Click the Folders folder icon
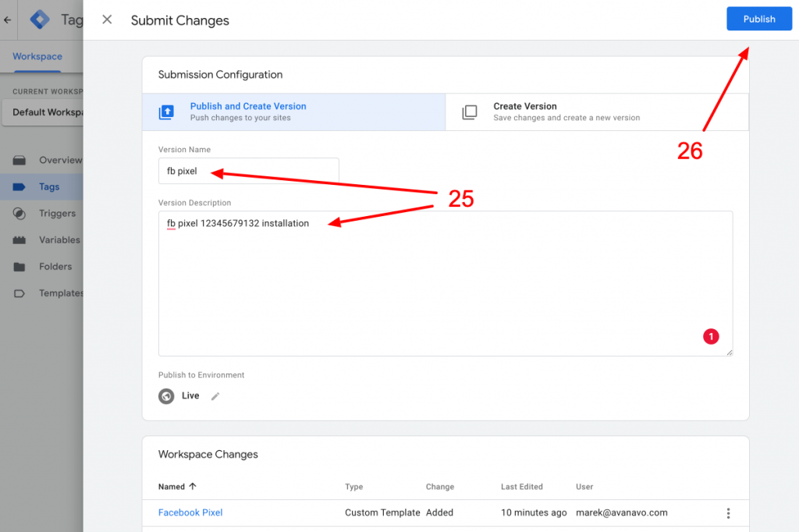 (20, 267)
